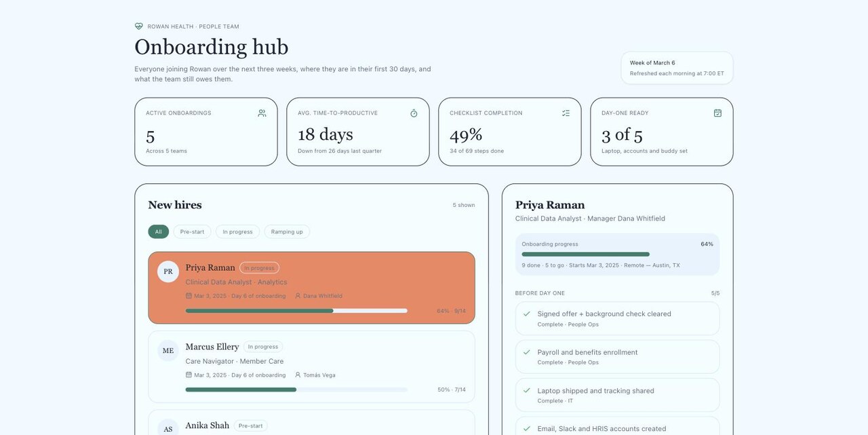Click calendar icon in Priya Raman's row

click(x=189, y=296)
